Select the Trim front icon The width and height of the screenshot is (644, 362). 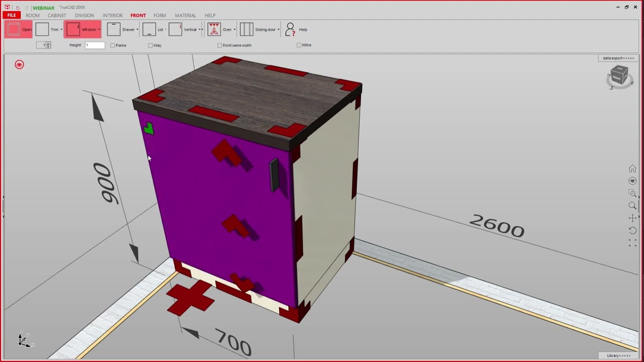42,29
